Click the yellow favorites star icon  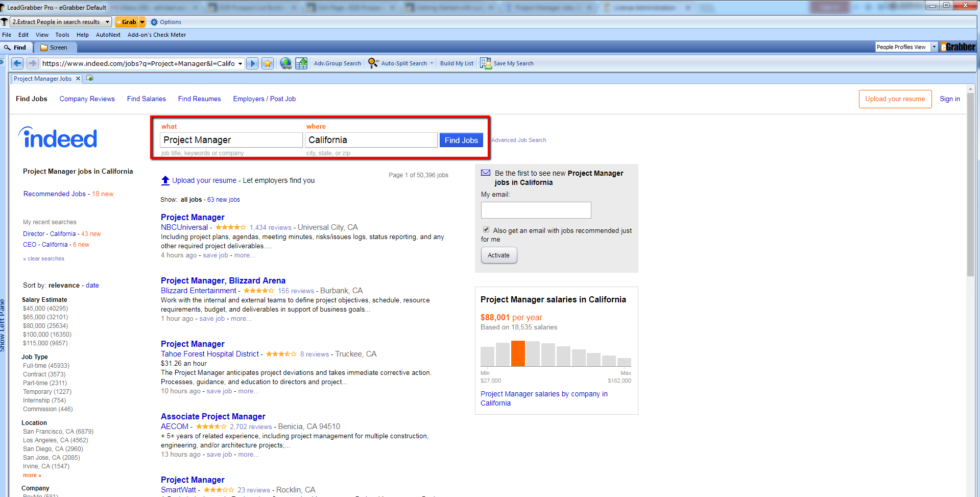(267, 63)
